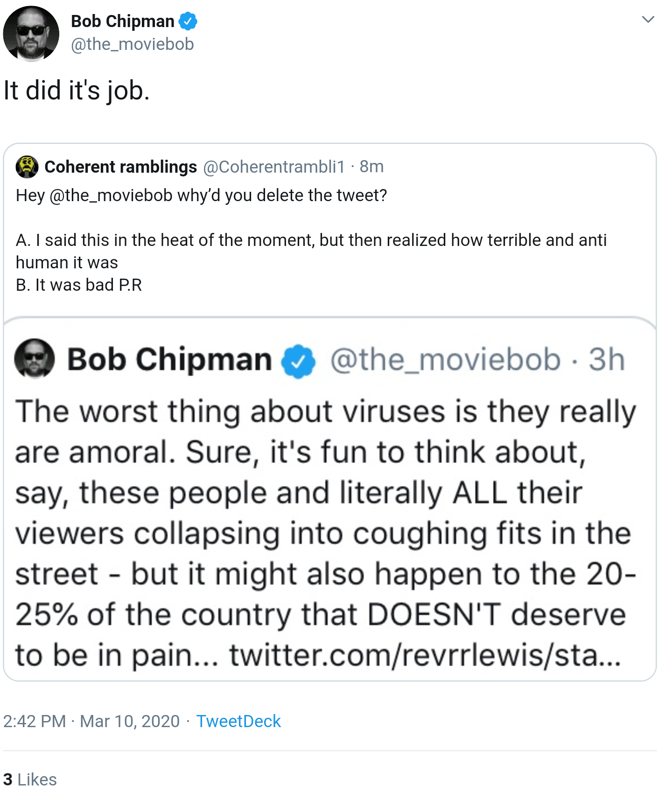
Task: Click the verified badge in the embedded screenshot
Action: [299, 360]
